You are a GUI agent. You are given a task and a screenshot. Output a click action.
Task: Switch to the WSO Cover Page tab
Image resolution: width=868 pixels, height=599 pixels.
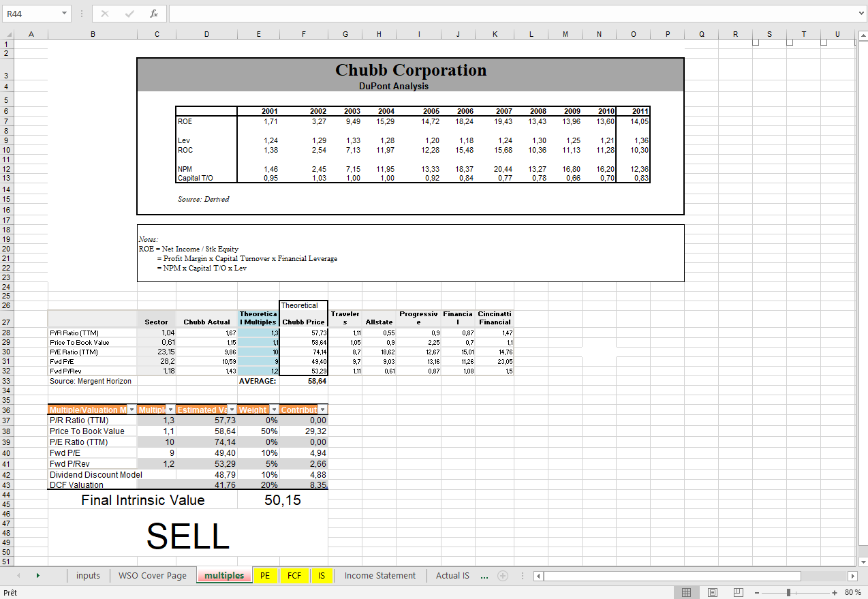pos(153,576)
